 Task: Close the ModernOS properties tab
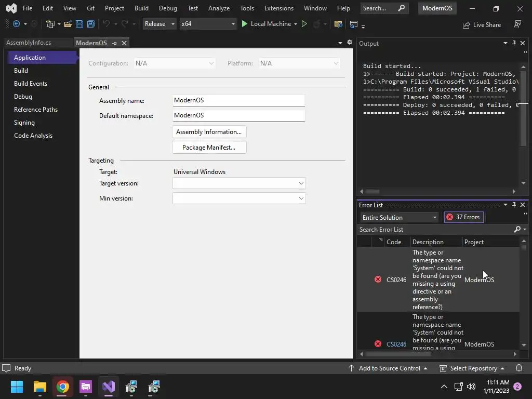(x=124, y=43)
